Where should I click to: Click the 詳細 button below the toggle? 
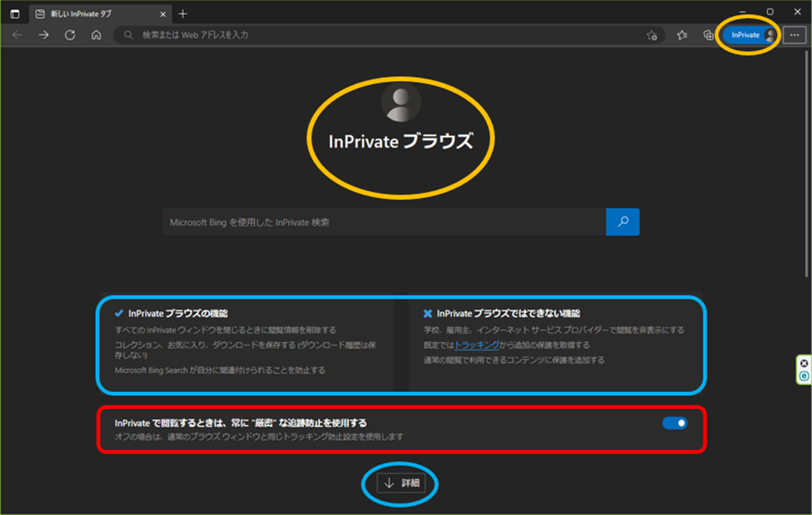point(400,484)
